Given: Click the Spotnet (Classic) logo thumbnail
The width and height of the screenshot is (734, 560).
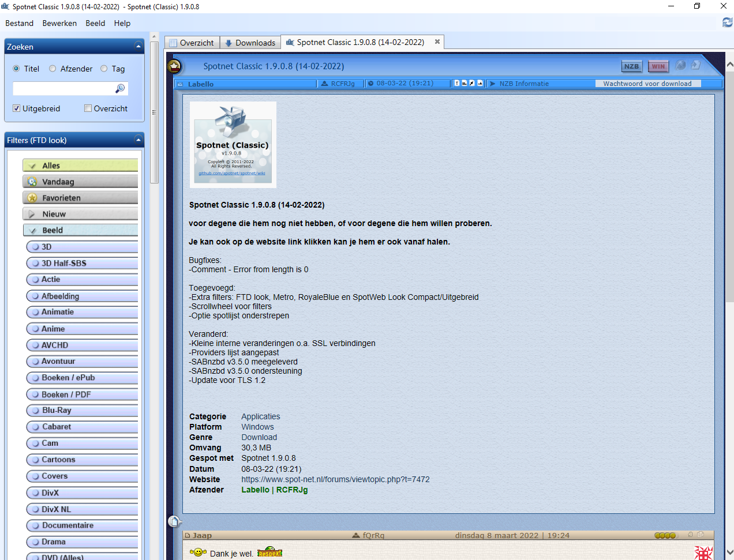Looking at the screenshot, I should 233,145.
